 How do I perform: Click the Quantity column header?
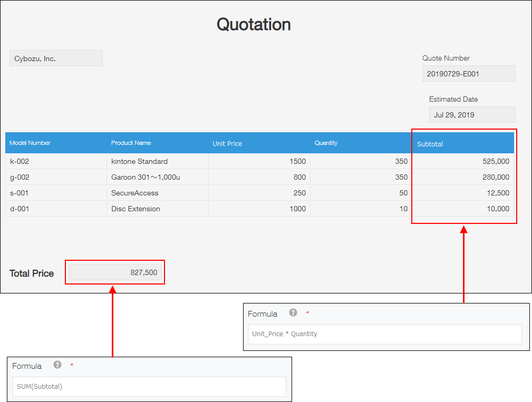326,143
